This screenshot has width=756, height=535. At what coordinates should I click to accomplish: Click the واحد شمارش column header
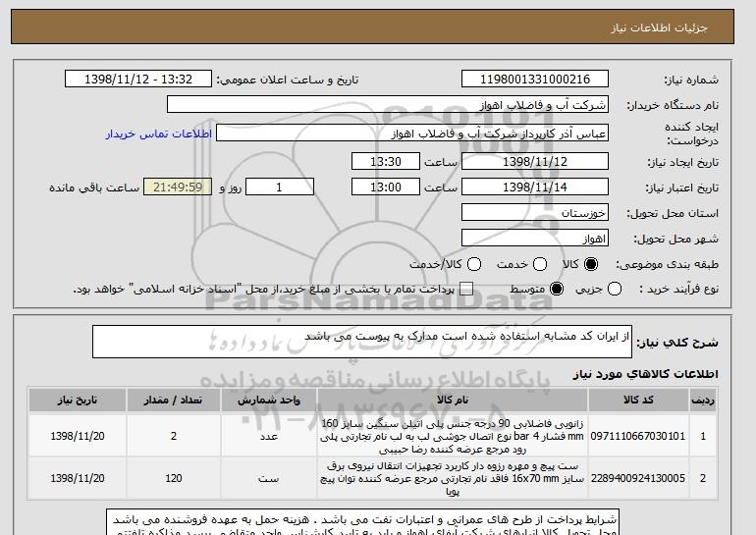tap(269, 401)
